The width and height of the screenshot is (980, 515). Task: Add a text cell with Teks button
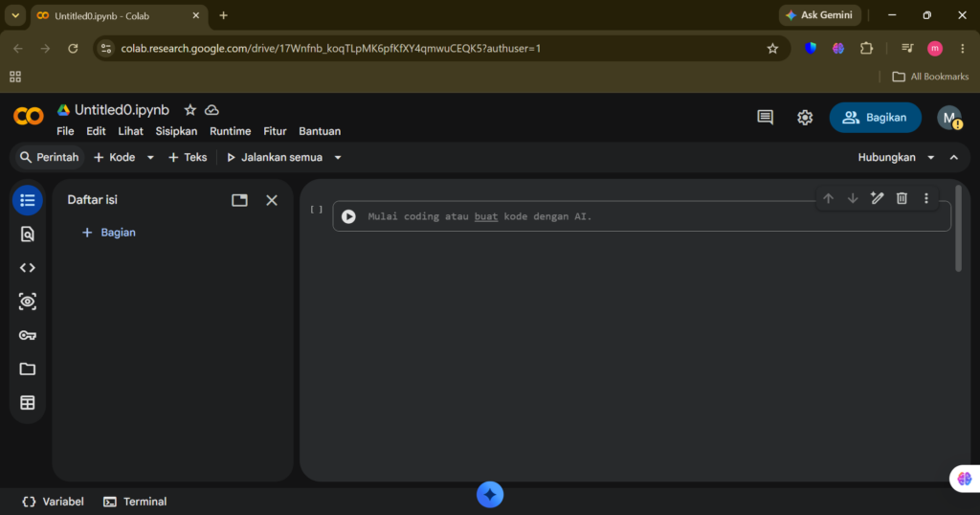[x=188, y=158]
